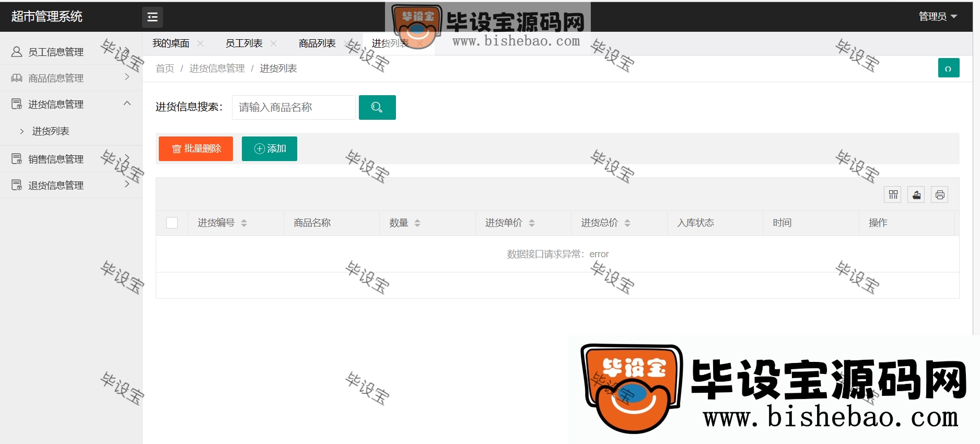Screen dimensions: 980x444
Task: Open the column filter grid icon
Action: 893,195
